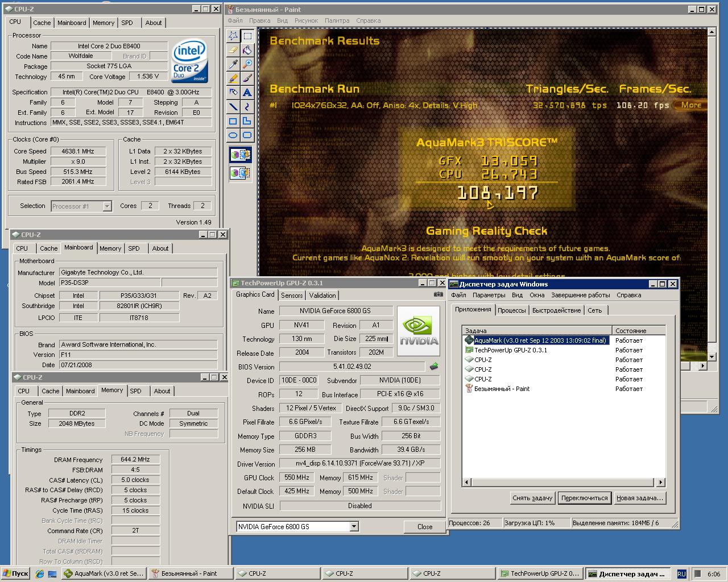This screenshot has height=582, width=728.
Task: Click Task Manager list scroll-right arrow
Action: (x=660, y=483)
